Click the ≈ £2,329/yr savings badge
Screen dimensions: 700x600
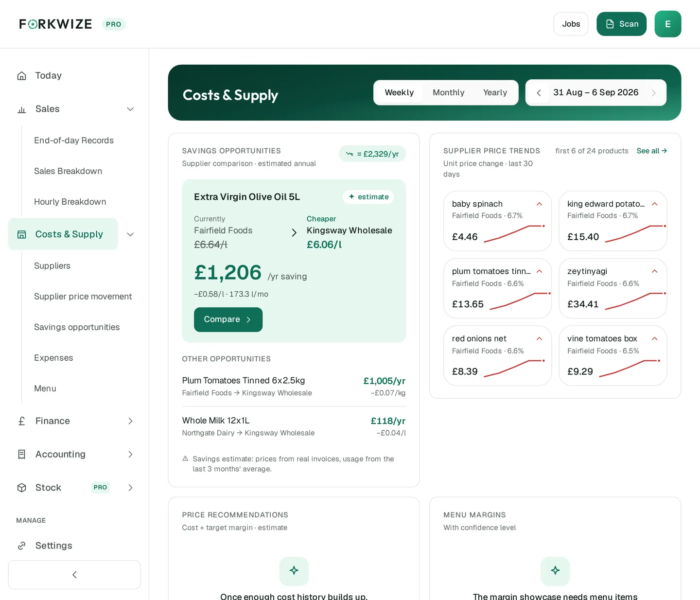(372, 154)
